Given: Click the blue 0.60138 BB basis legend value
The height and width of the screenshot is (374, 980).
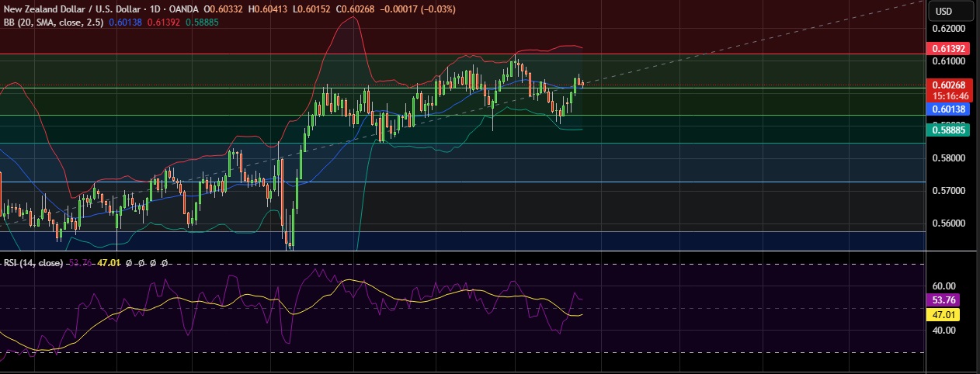Looking at the screenshot, I should 127,22.
